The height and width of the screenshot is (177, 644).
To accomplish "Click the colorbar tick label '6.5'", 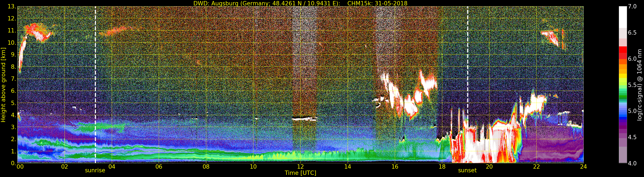I will (632, 33).
